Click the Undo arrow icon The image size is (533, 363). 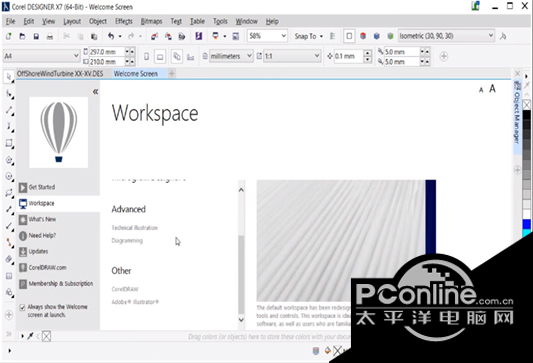(x=111, y=36)
